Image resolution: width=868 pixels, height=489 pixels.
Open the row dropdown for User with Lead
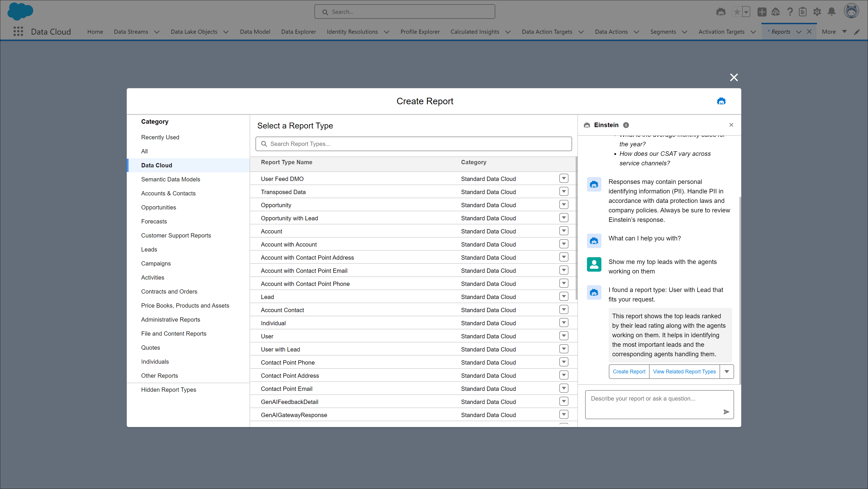click(x=563, y=349)
